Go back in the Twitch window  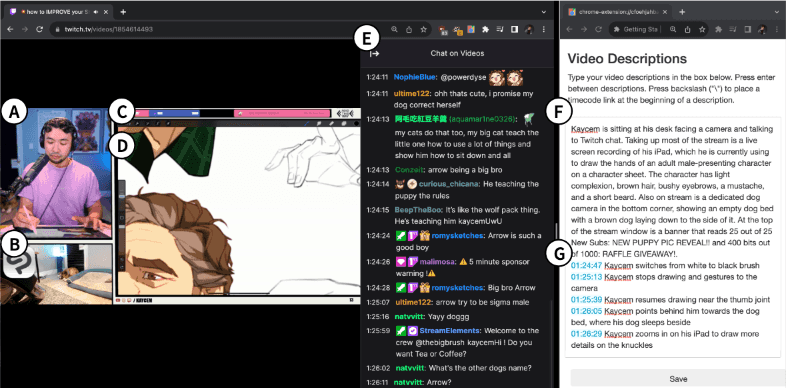point(10,30)
